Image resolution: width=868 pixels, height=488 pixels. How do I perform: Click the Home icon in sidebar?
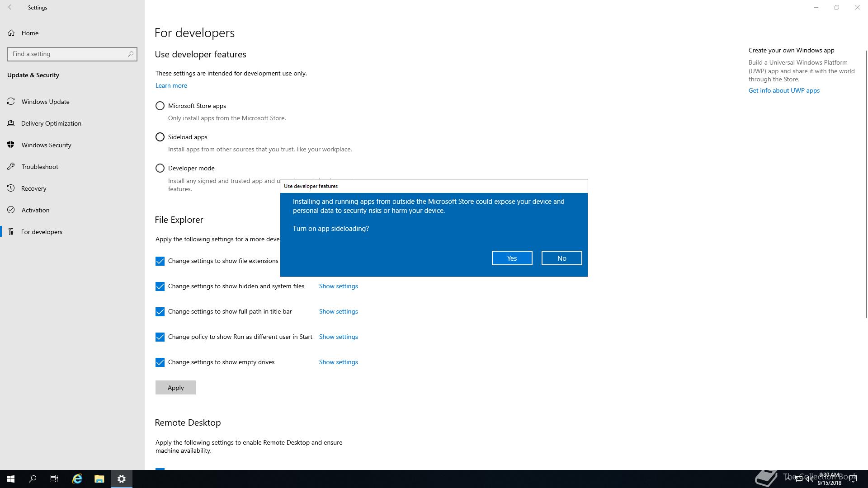[11, 33]
